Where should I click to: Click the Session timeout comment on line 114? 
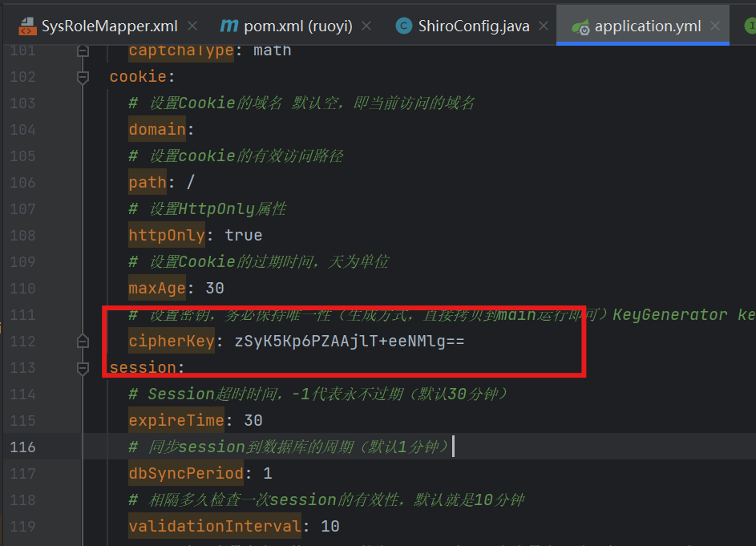click(318, 394)
